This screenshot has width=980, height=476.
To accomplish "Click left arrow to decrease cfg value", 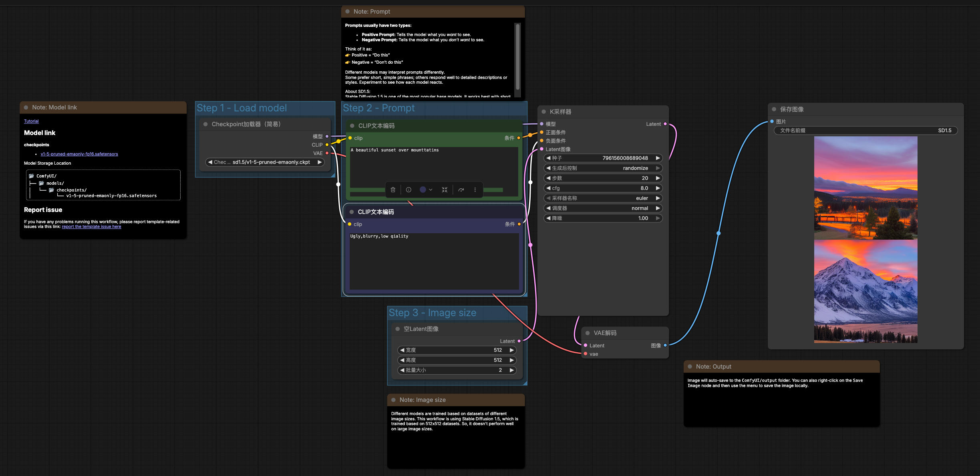I will click(548, 188).
